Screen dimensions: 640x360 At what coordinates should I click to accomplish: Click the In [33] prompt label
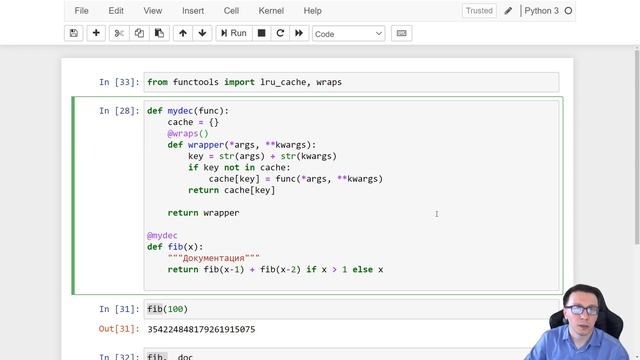(x=119, y=82)
